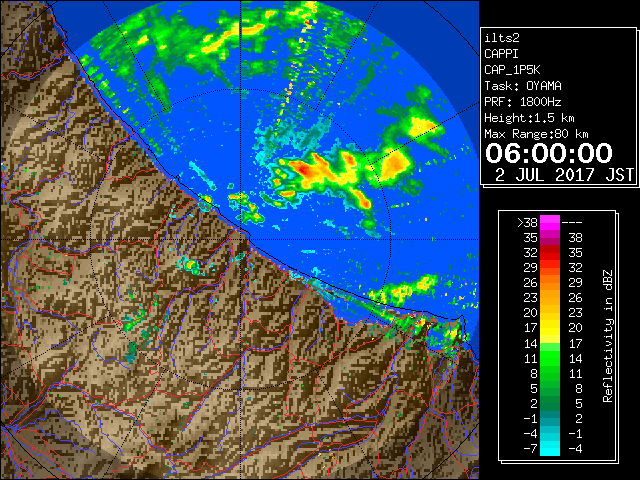Click the dark green swatch beside 2
This screenshot has width=640, height=480.
click(x=550, y=403)
